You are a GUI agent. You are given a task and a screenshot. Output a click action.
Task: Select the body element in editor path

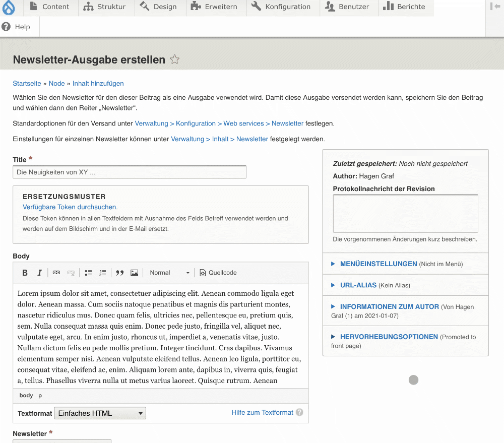click(26, 396)
